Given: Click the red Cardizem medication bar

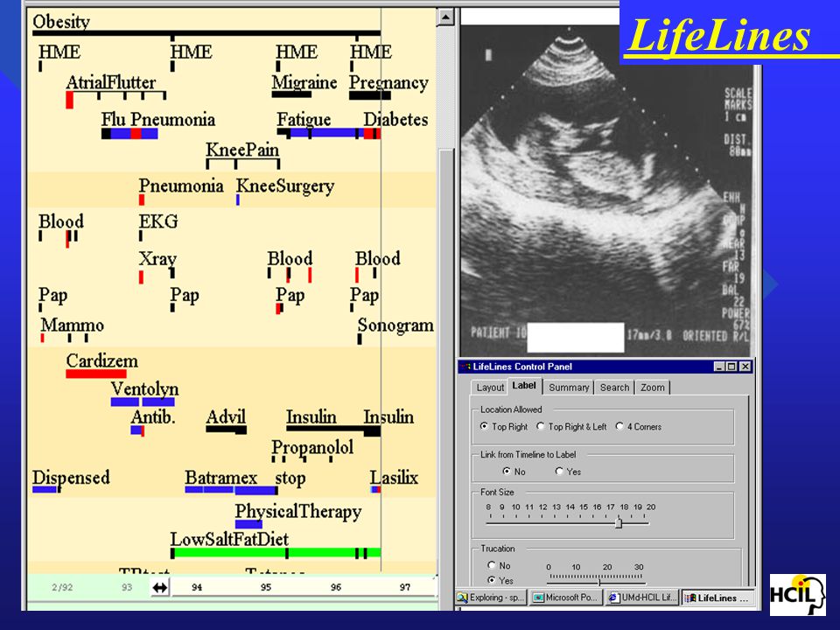Looking at the screenshot, I should click(x=96, y=374).
